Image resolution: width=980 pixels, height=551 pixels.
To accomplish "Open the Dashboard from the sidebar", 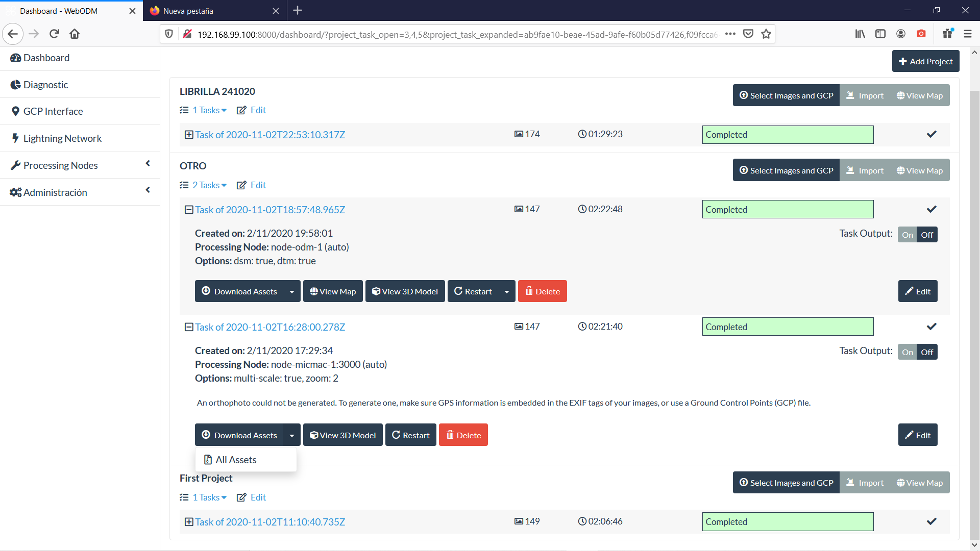I will pyautogui.click(x=45, y=58).
